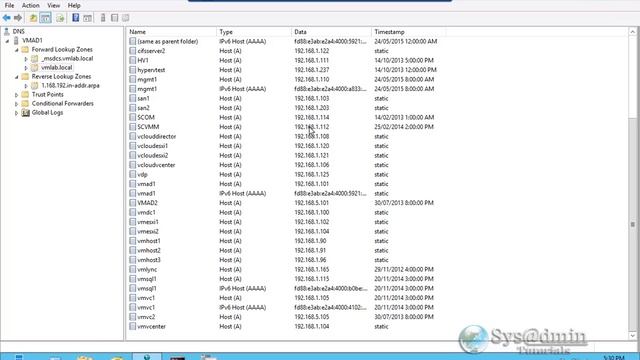Expand the Trust Points node

(x=17, y=95)
